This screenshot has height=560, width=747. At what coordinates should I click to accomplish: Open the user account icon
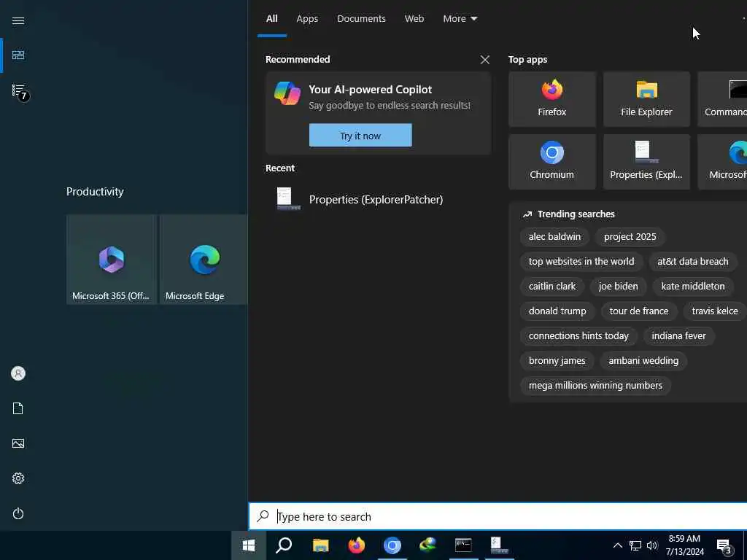pos(18,373)
